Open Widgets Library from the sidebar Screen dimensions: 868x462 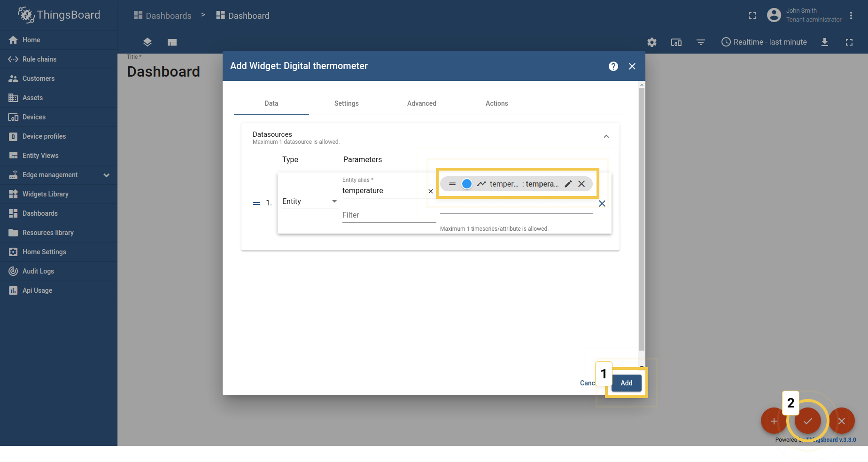(x=46, y=194)
